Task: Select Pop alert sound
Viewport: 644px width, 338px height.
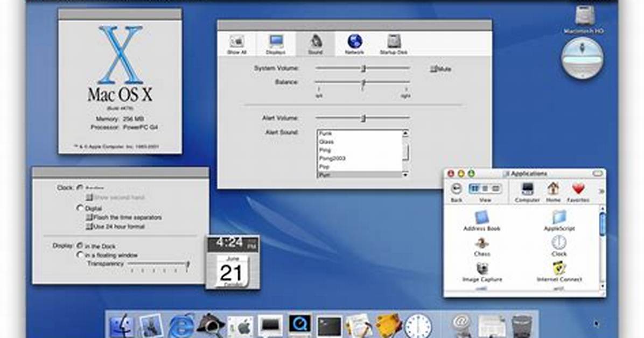Action: [359, 167]
